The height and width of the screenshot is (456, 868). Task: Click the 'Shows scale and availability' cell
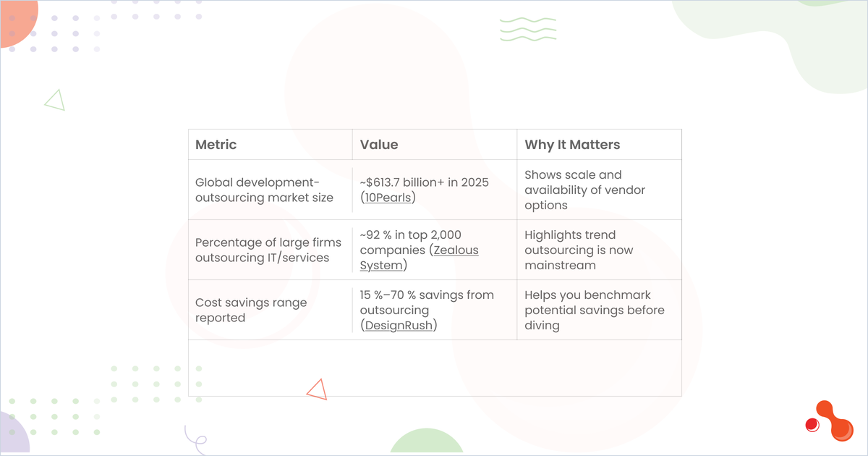click(599, 190)
